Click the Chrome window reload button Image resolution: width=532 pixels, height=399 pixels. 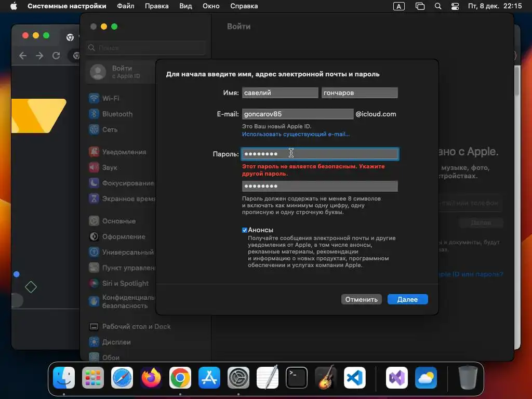56,56
